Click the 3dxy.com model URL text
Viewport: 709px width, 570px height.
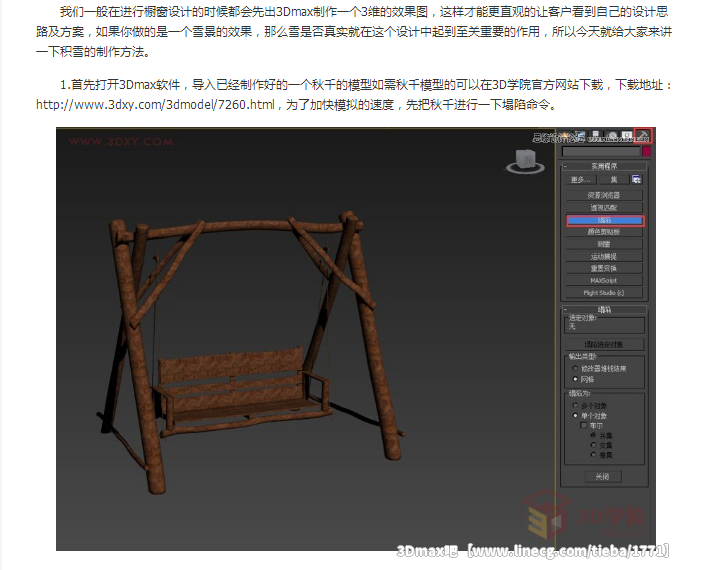tap(155, 105)
